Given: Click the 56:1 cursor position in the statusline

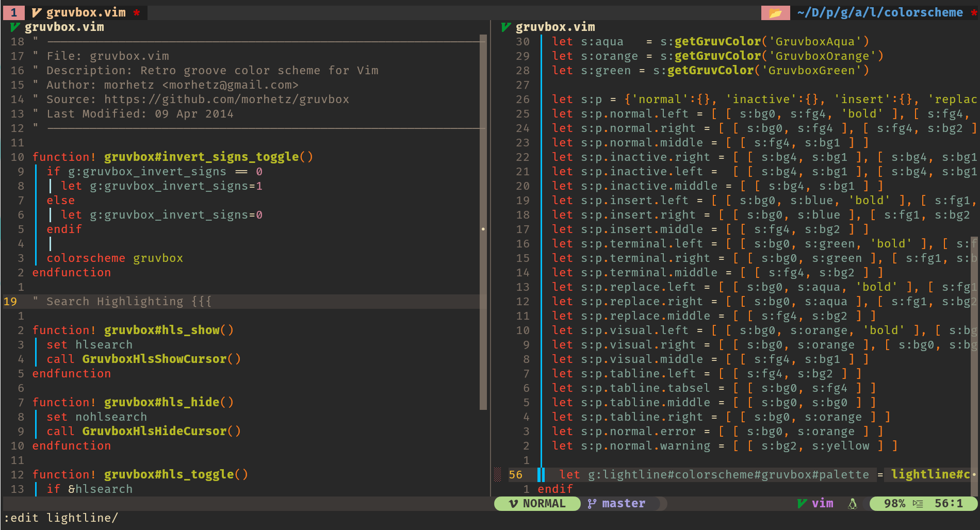Looking at the screenshot, I should pos(949,504).
